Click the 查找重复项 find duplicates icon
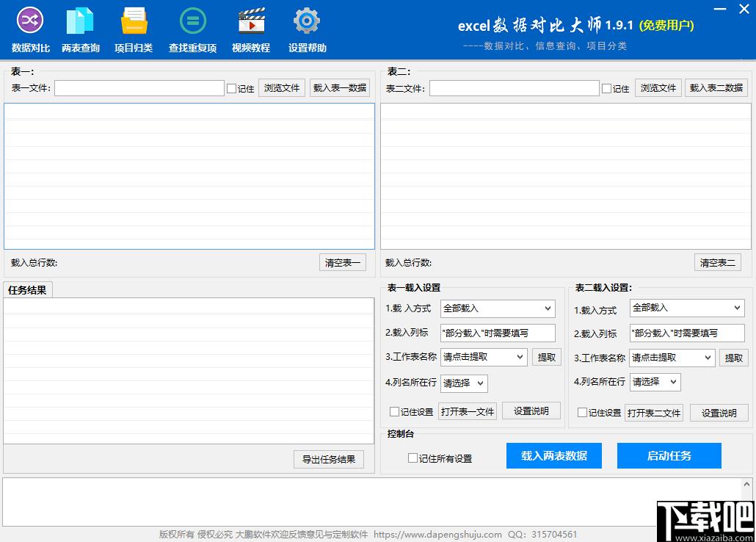This screenshot has width=756, height=542. click(192, 29)
